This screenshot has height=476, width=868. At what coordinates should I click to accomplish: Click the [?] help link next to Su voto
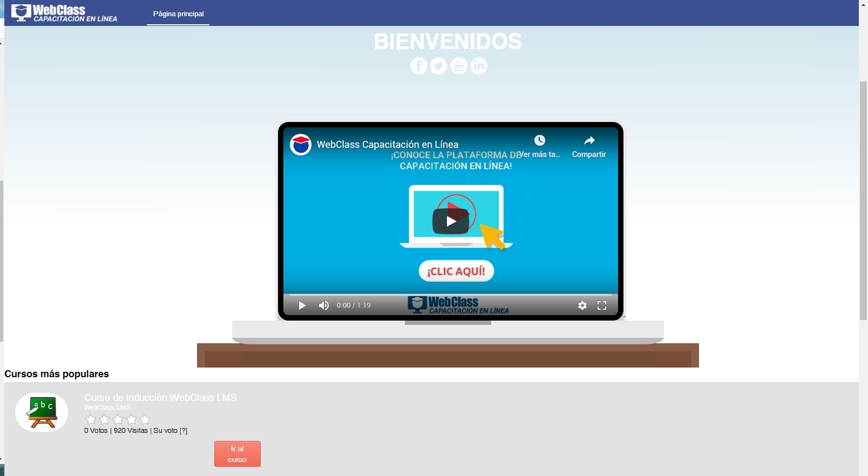(184, 431)
